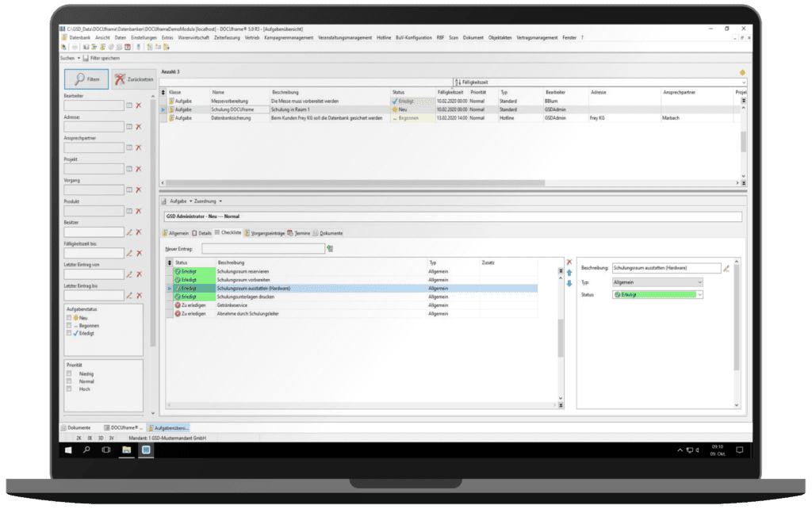The width and height of the screenshot is (812, 509).
Task: Open the Bearbeiter selection list icon
Action: coord(129,105)
